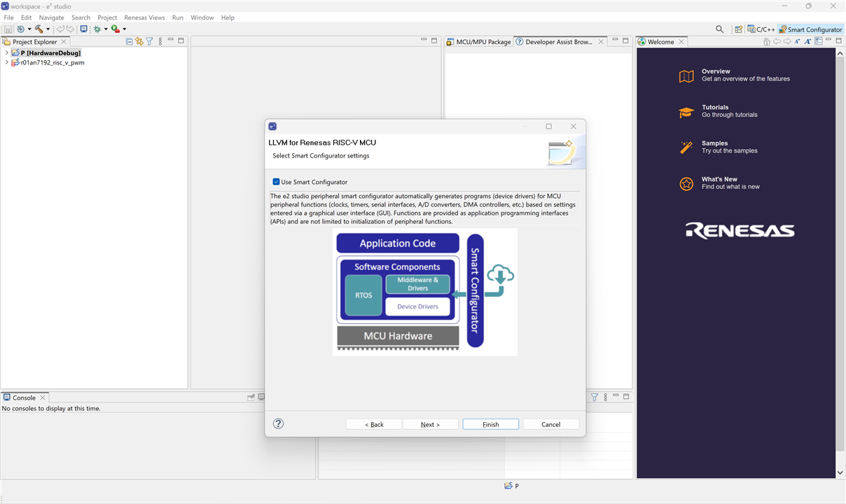
Task: Click the Finish button
Action: click(x=490, y=424)
